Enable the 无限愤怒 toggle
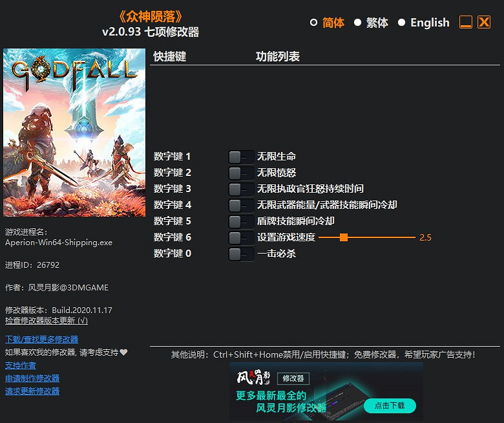The width and height of the screenshot is (504, 423). [x=241, y=173]
